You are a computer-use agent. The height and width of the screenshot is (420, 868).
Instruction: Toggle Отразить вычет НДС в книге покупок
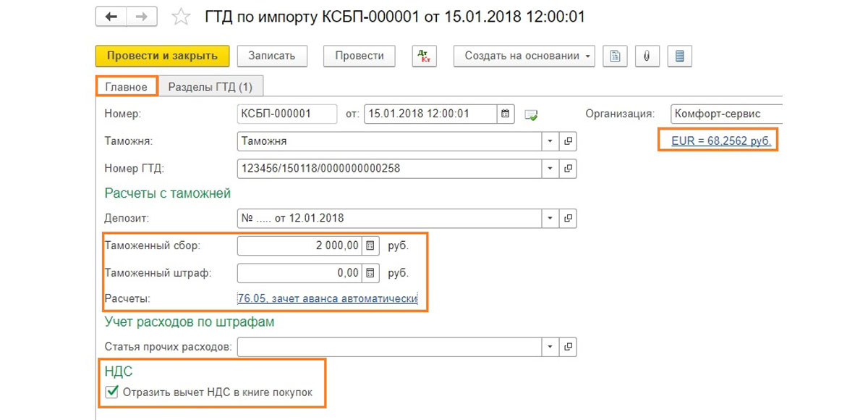click(x=111, y=392)
